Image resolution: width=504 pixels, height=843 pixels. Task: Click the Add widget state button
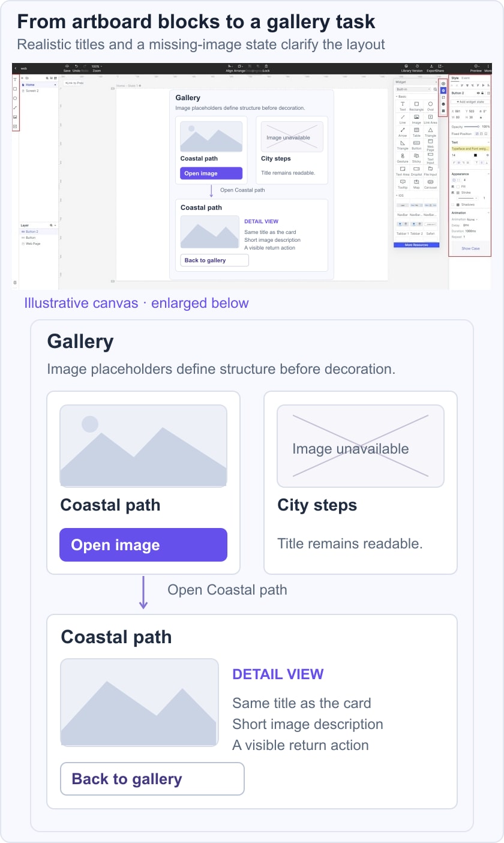tap(470, 102)
